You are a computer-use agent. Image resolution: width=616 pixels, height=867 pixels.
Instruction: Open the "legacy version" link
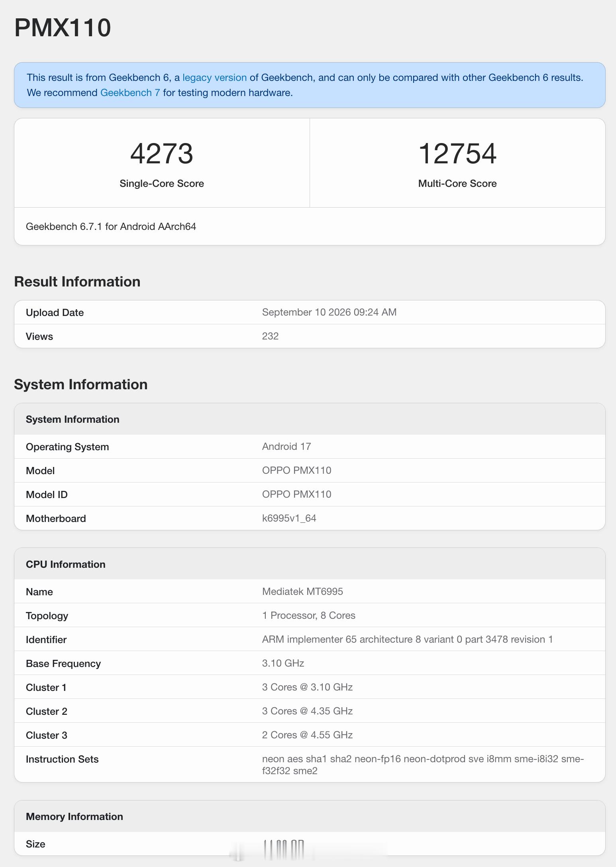[214, 78]
